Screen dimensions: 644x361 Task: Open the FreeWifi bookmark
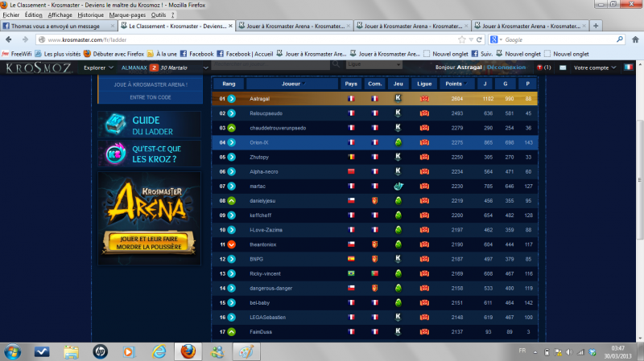[x=17, y=54]
